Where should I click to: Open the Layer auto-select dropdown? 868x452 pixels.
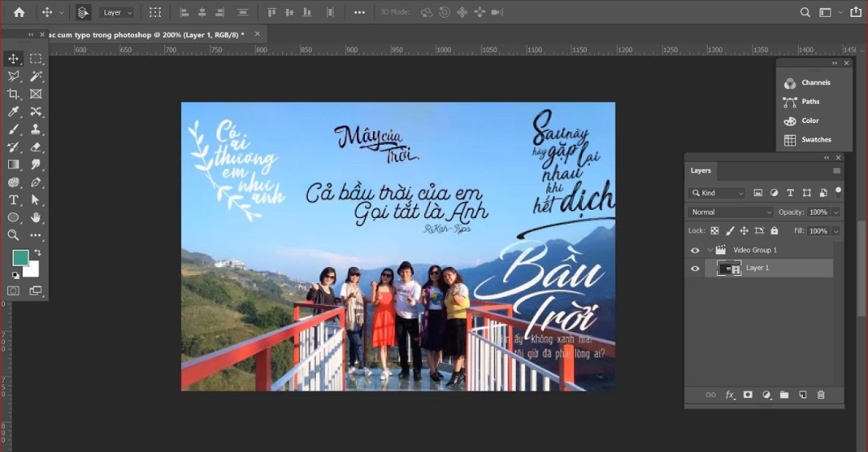click(x=117, y=12)
